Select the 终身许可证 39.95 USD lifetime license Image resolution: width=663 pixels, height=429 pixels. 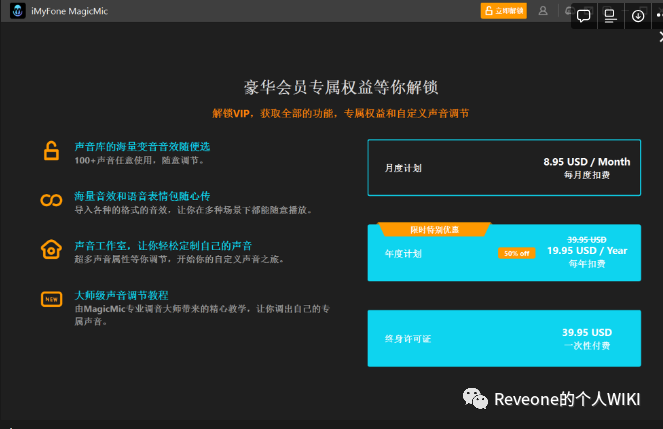(504, 338)
